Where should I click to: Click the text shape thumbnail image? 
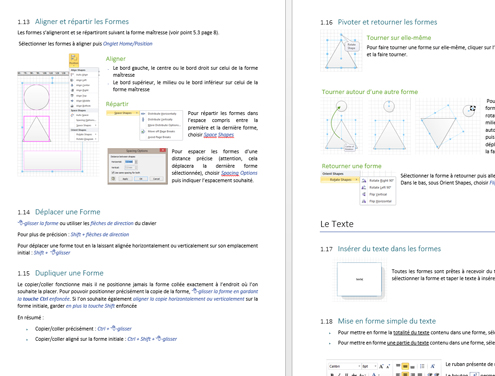[360, 280]
